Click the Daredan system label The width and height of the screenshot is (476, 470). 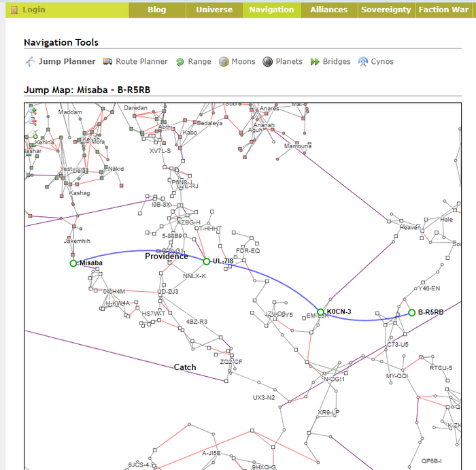point(136,107)
